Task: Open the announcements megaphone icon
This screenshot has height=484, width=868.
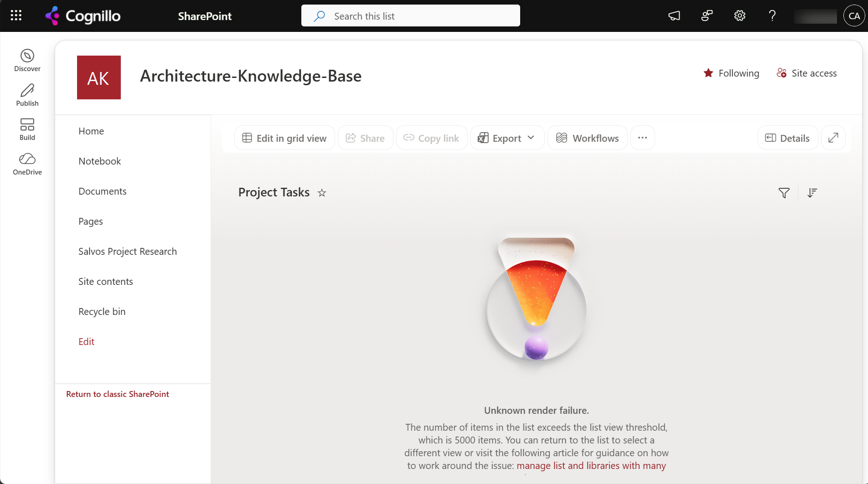Action: pos(674,16)
